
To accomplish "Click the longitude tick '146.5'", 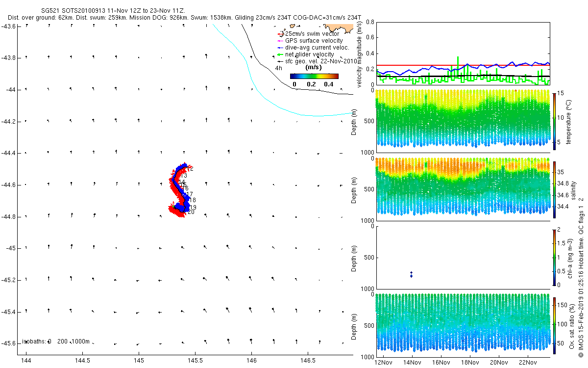I will point(308,361).
